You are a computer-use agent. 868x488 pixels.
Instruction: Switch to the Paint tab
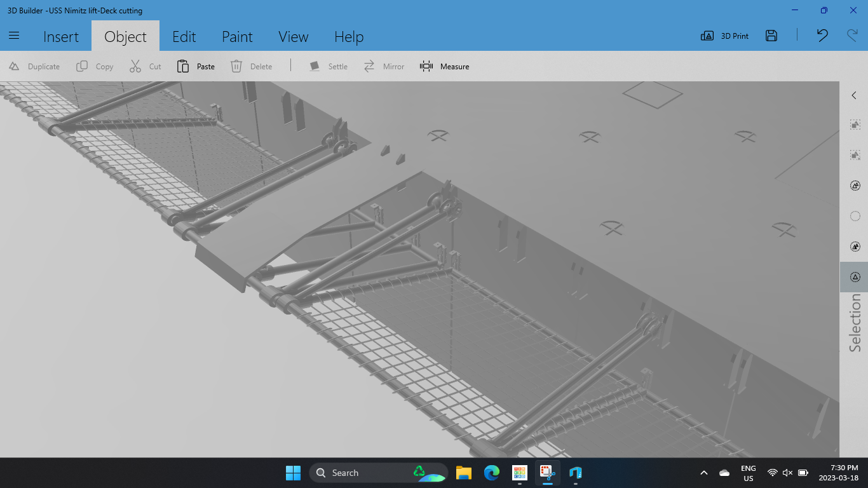[237, 37]
